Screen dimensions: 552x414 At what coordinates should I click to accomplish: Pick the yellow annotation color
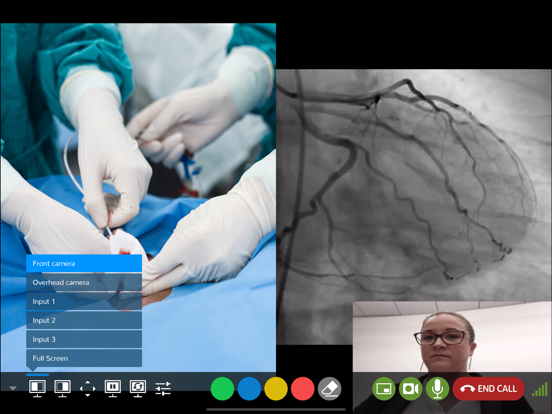[276, 389]
